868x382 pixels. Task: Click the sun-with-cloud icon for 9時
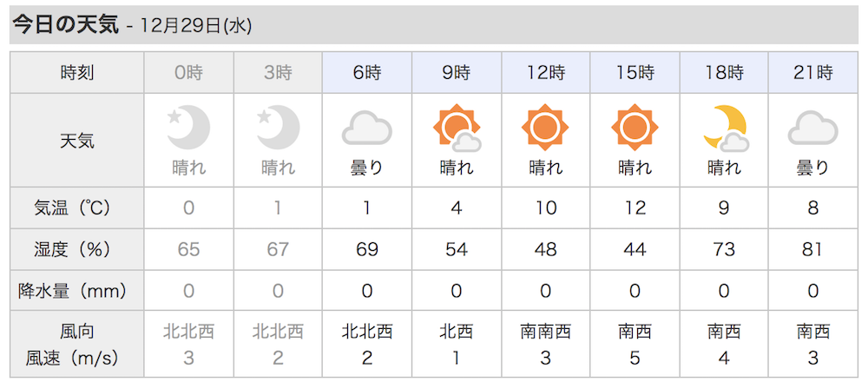point(457,128)
